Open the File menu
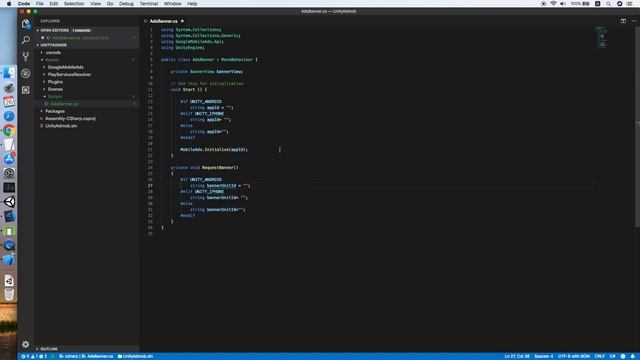The image size is (640, 360). 40,4
